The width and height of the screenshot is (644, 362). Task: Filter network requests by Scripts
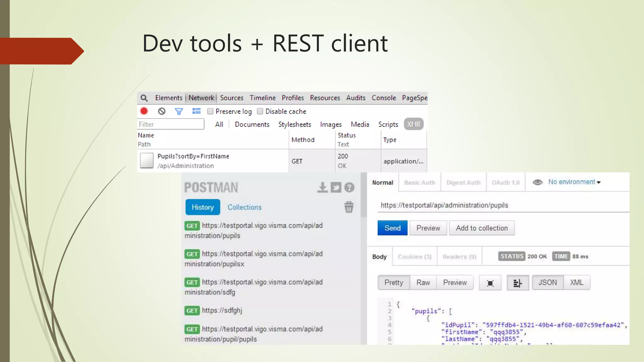(x=388, y=124)
